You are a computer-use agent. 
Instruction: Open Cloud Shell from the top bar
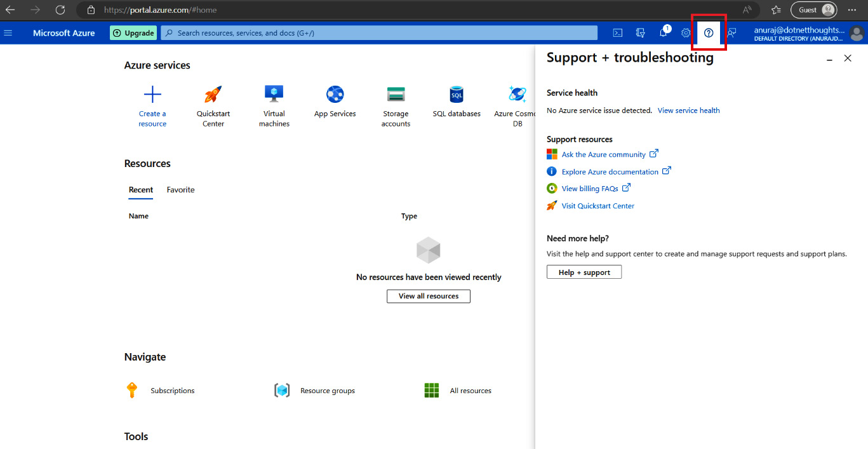tap(617, 33)
